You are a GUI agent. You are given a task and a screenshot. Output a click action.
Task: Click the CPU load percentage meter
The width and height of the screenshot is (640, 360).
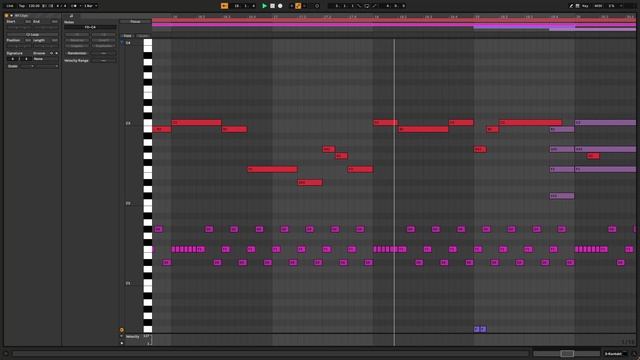(612, 6)
